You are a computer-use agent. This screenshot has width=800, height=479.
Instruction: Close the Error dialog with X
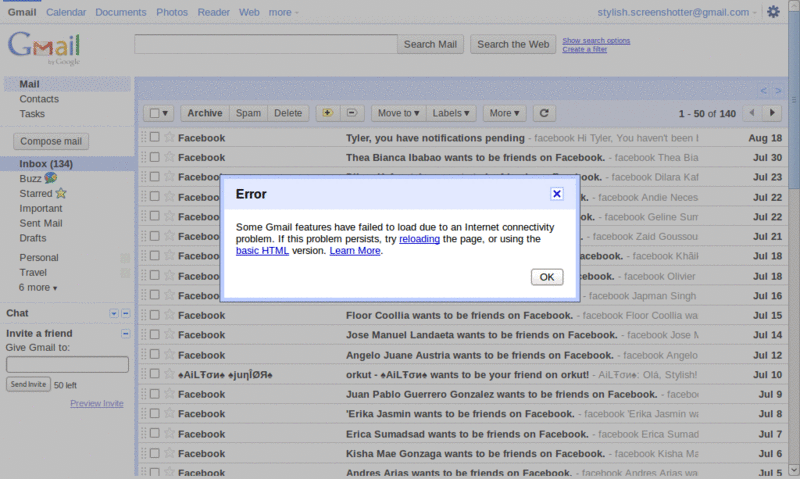(x=557, y=194)
